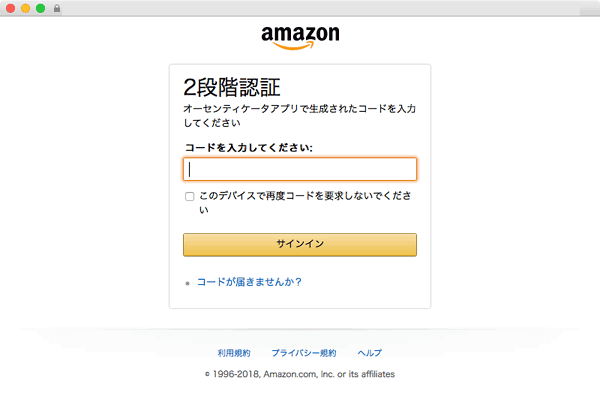Click the 1996-2018 Amazon.com copyright text
600x405 pixels.
tap(300, 374)
